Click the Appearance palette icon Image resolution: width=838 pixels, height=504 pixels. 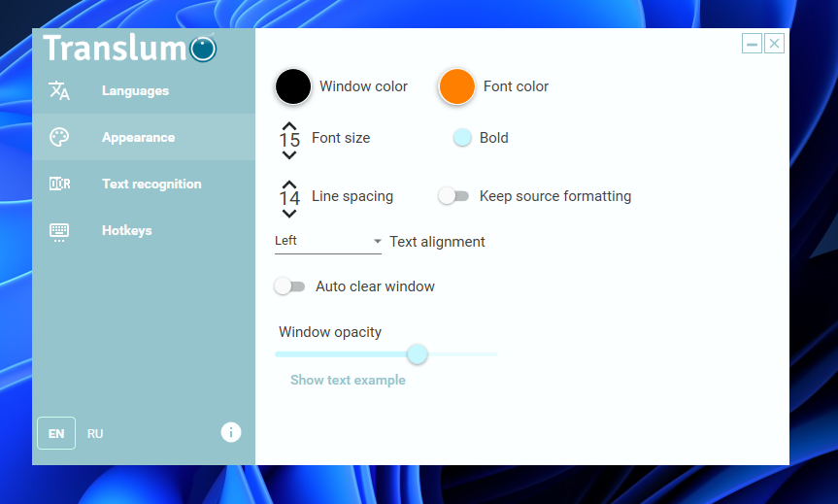[59, 137]
